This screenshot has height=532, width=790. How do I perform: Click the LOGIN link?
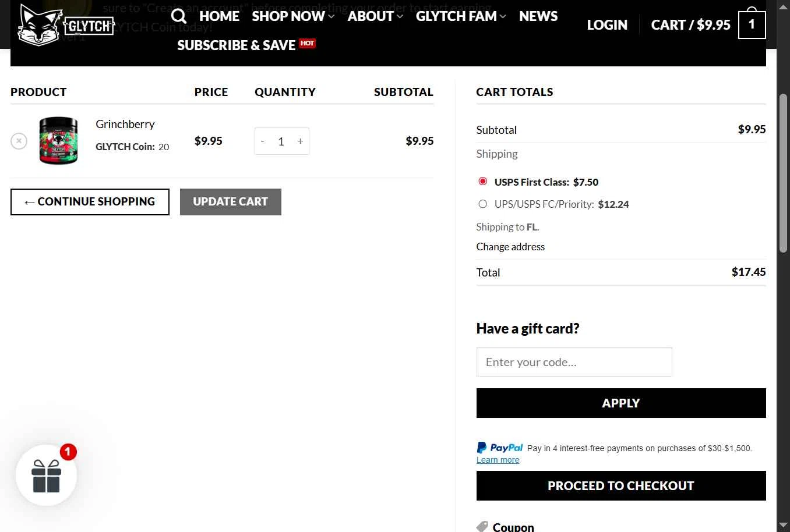[607, 24]
